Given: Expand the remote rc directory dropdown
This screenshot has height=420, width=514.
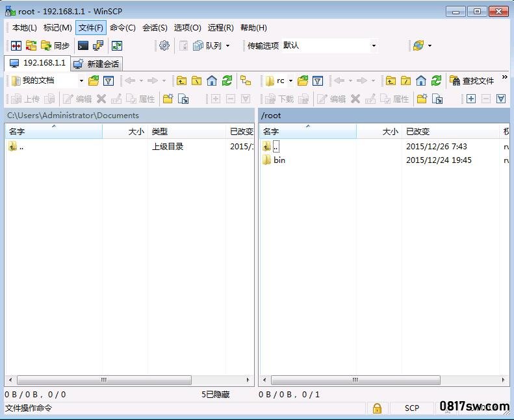Looking at the screenshot, I should [x=290, y=80].
